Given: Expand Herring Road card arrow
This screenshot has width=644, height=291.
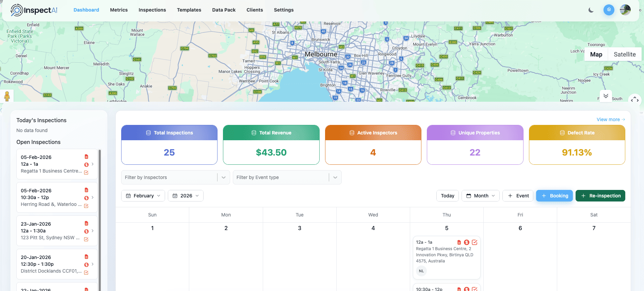Looking at the screenshot, I should [x=93, y=197].
